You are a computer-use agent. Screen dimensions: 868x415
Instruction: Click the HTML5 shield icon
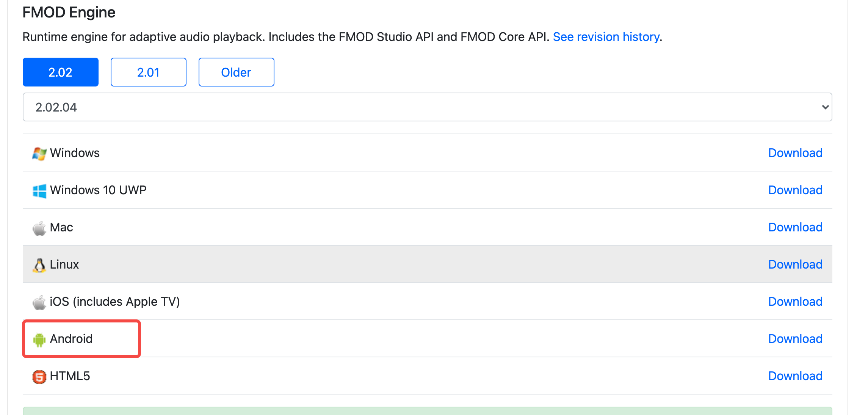point(39,377)
